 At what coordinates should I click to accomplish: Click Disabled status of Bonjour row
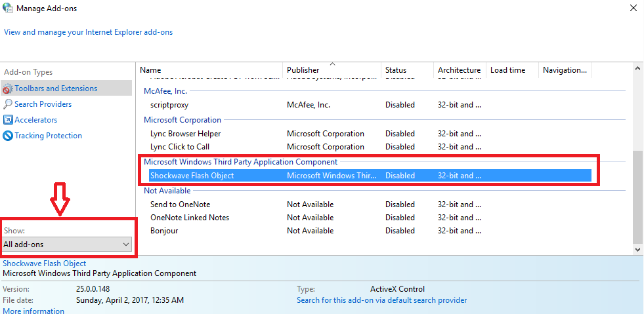pos(400,230)
